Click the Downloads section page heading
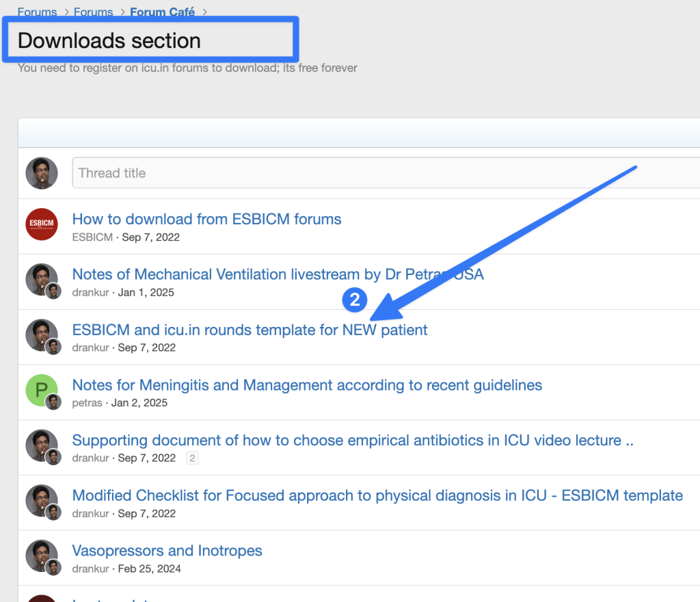Image resolution: width=700 pixels, height=602 pixels. point(109,40)
